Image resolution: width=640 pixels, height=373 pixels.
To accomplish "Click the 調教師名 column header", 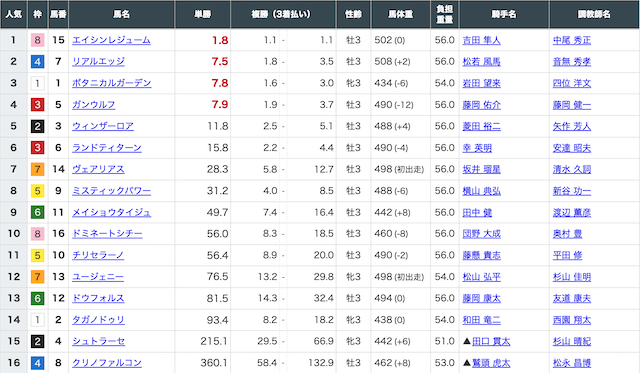I will click(x=594, y=14).
